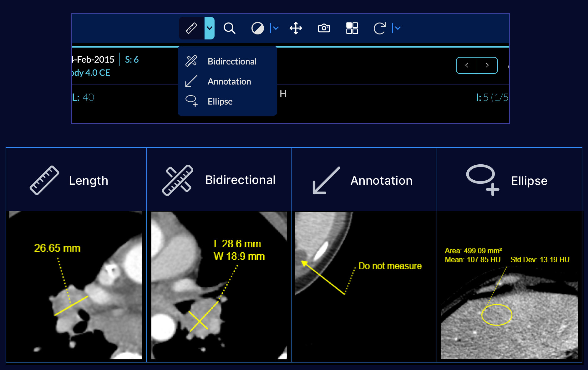Reset the viewport orientation
Screen dimensions: 588x370
tap(379, 28)
